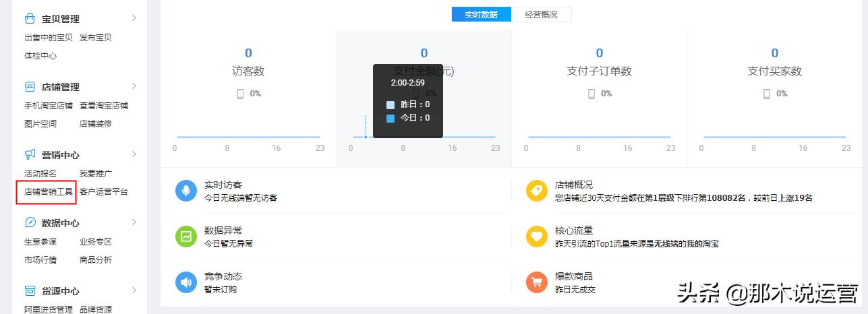Click the 支付子订单数 hourly trend line

tap(600, 137)
